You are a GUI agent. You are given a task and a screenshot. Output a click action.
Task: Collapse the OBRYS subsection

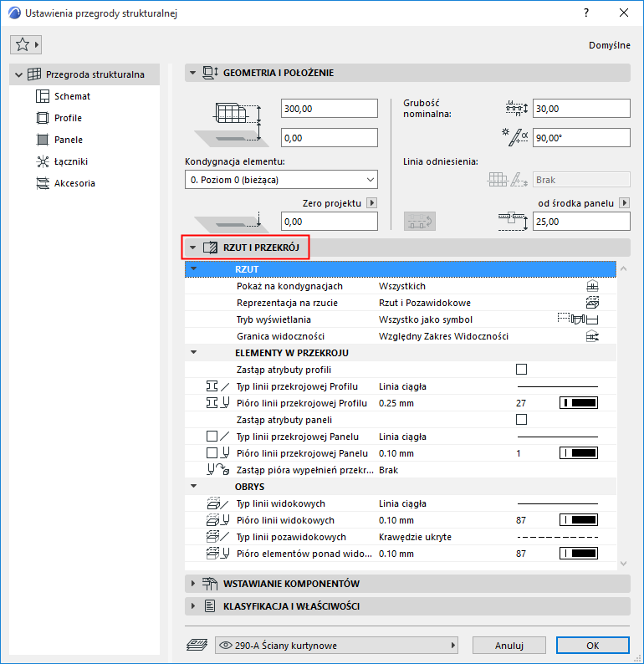pos(193,486)
